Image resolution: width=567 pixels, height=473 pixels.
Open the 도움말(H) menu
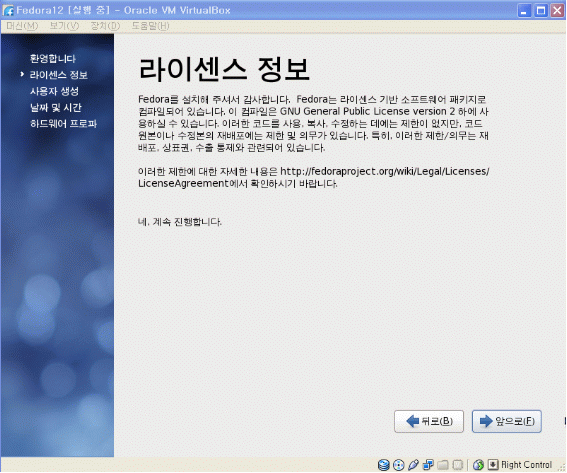[150, 26]
